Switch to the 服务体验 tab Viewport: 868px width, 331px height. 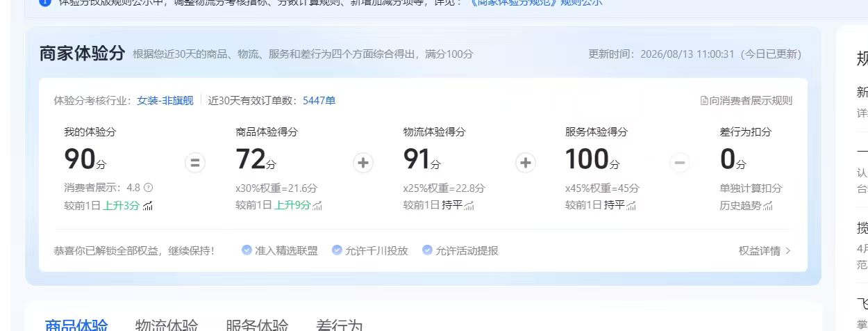257,325
